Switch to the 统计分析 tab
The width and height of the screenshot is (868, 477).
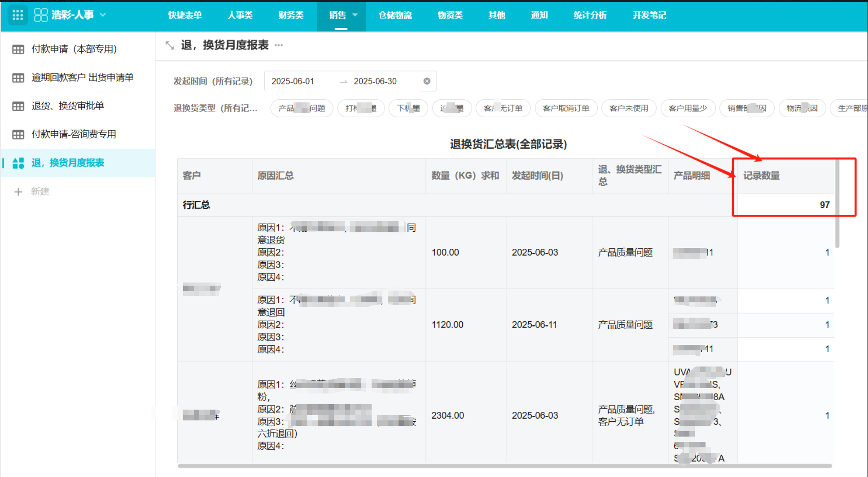[x=590, y=15]
